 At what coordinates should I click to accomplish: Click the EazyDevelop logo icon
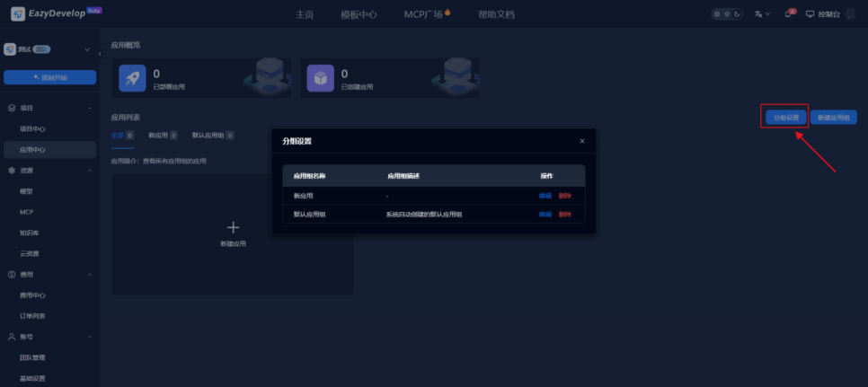click(x=18, y=13)
